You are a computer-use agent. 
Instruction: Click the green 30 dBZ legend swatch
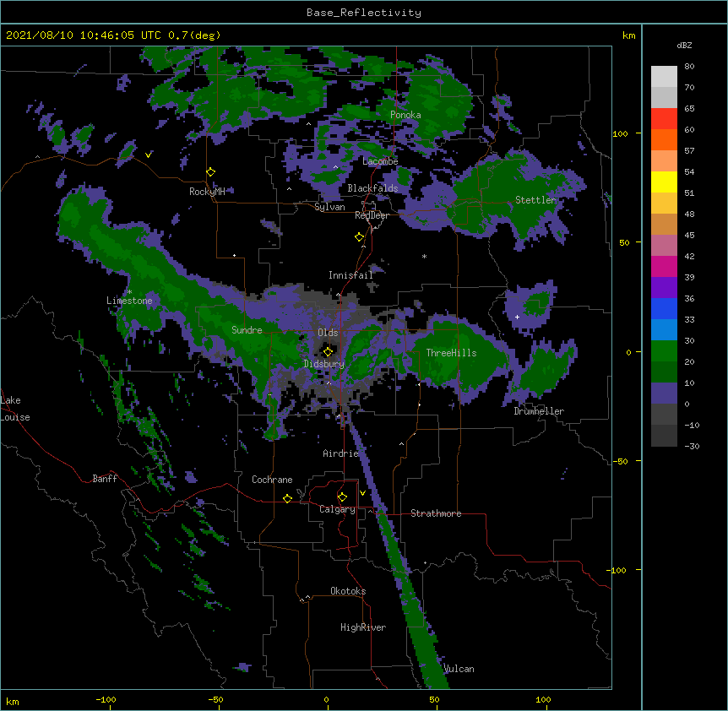tap(664, 351)
